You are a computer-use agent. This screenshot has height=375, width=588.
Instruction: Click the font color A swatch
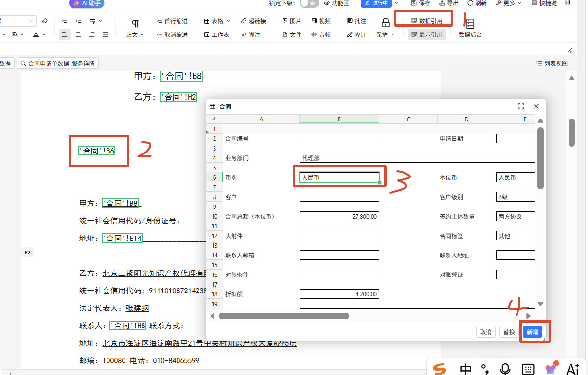36,35
